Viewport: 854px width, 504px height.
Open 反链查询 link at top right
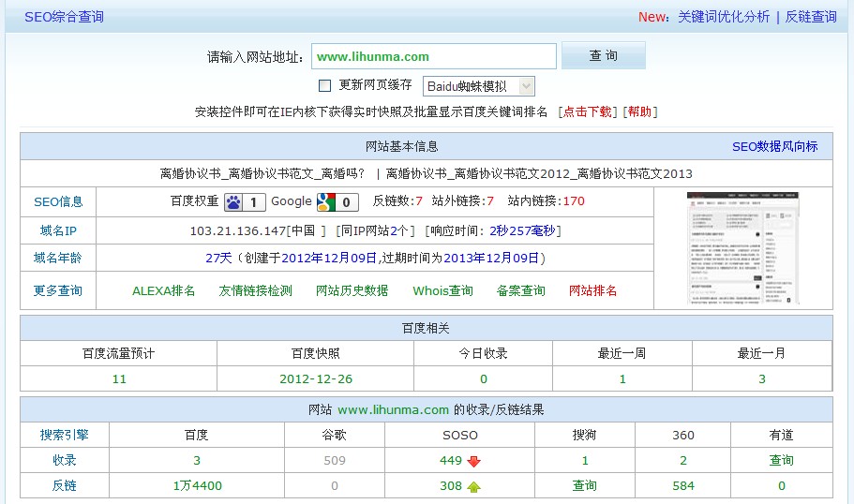pos(811,17)
